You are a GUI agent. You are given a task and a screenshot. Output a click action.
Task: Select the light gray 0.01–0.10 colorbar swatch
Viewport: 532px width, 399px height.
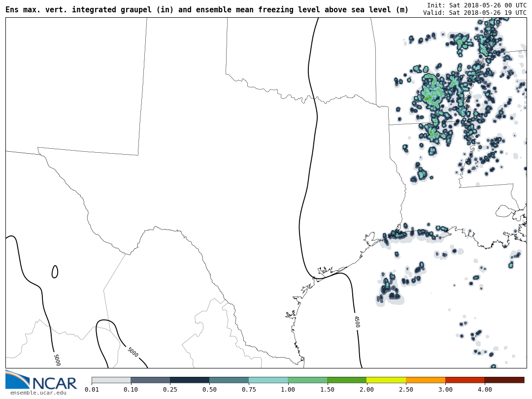click(x=111, y=380)
